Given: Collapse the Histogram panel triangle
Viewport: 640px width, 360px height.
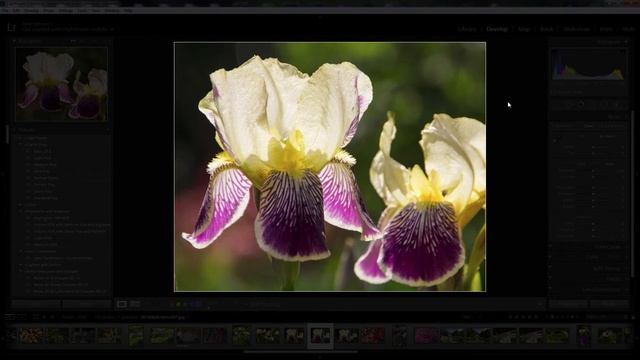Looking at the screenshot, I should pyautogui.click(x=625, y=42).
